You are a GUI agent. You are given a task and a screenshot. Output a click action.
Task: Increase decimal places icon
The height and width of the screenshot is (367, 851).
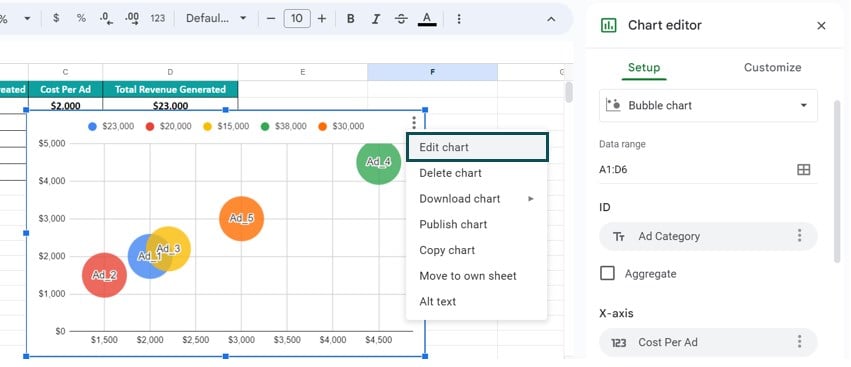coord(132,18)
